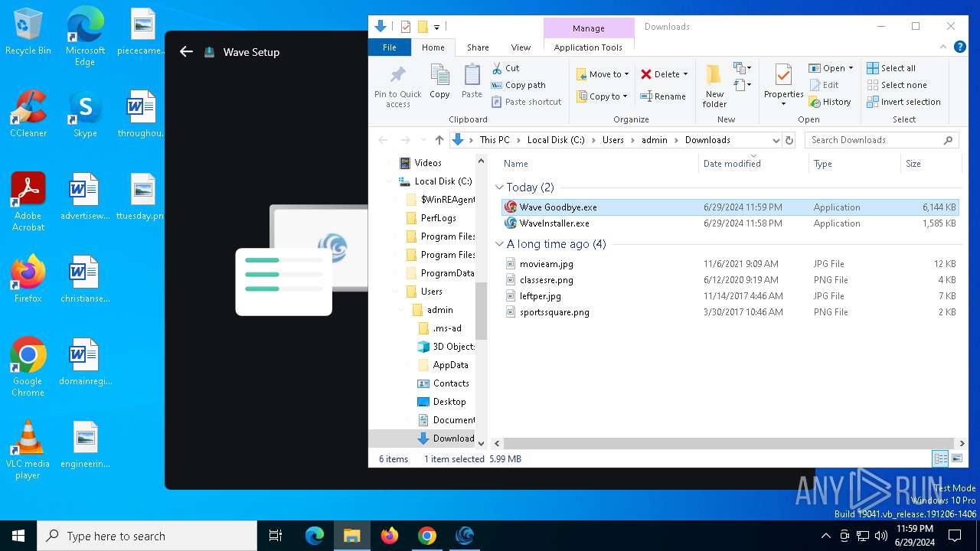980x551 pixels.
Task: Open Firefox from the taskbar
Action: pyautogui.click(x=390, y=536)
